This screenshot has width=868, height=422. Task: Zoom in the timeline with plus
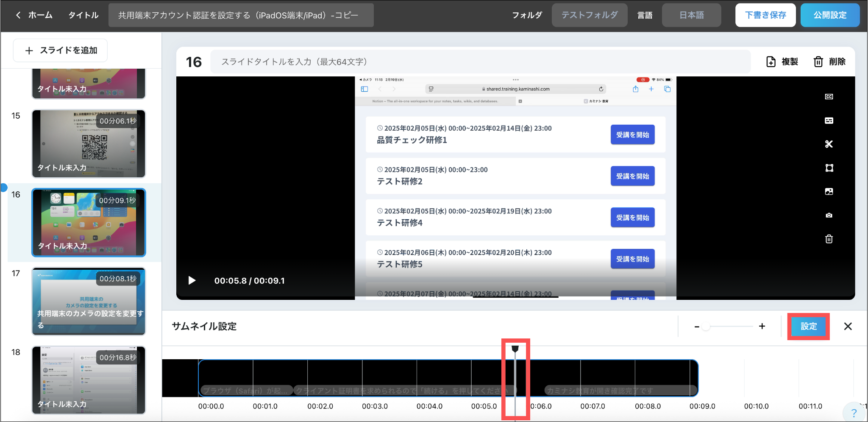click(762, 326)
